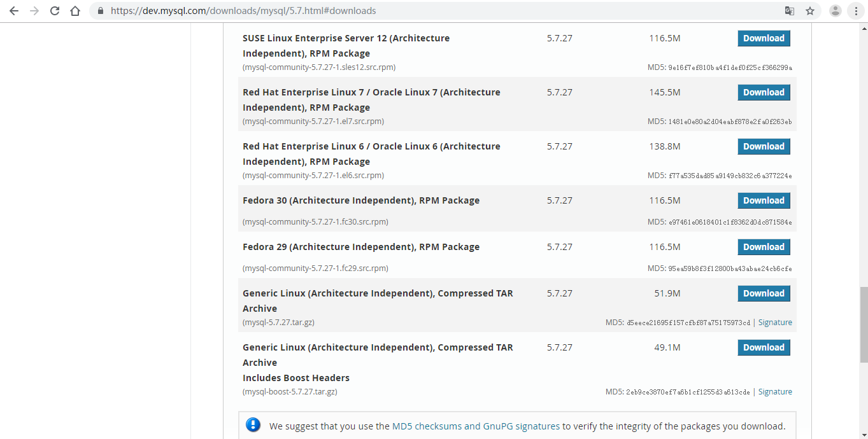868x439 pixels.
Task: Click the MD5 checksum of the Fedora 30 package
Action: [730, 222]
